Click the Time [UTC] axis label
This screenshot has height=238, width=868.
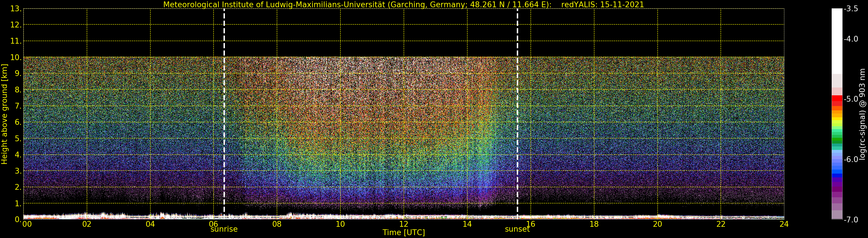[x=403, y=233]
